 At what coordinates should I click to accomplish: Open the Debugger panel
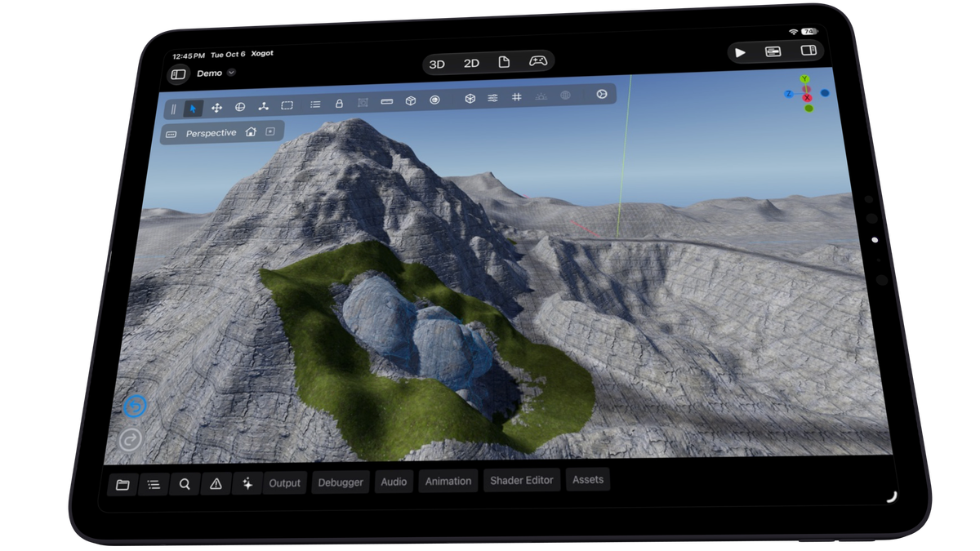(341, 482)
